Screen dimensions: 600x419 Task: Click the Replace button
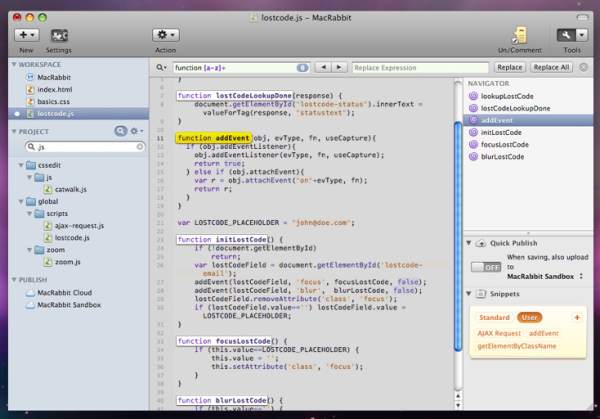coord(509,67)
